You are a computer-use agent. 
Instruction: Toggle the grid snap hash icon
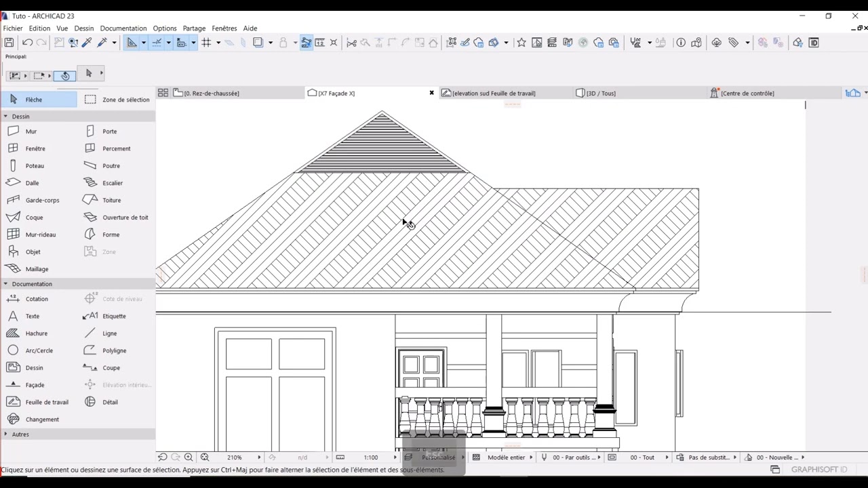(206, 43)
